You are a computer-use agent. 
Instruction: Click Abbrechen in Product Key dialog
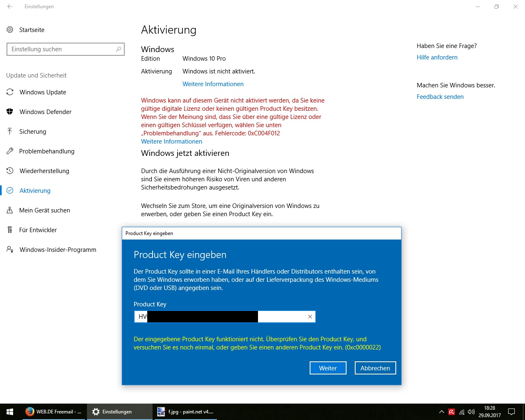375,368
